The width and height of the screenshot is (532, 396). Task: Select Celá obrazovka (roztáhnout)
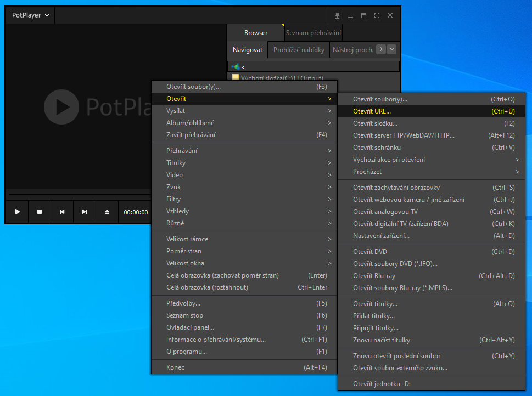244,287
